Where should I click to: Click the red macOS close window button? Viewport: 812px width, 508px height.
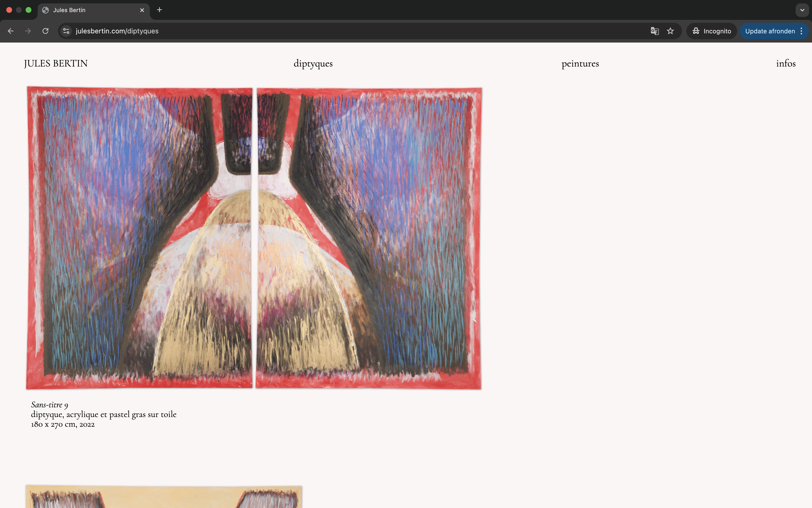[x=9, y=10]
